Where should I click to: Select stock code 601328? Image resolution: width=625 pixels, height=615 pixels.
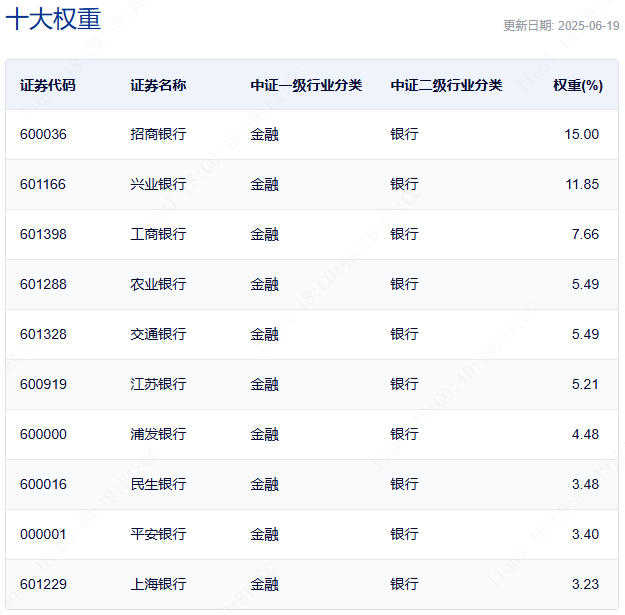[43, 334]
